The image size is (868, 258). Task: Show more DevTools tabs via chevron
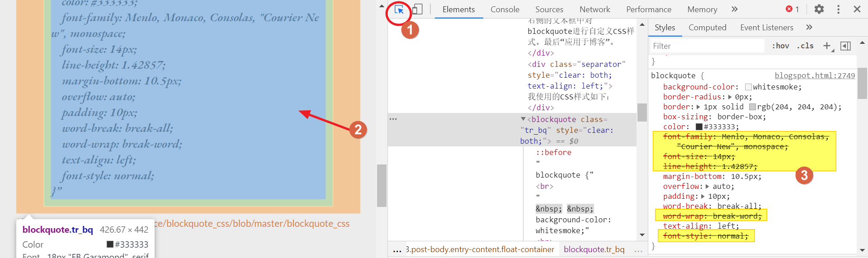point(735,9)
